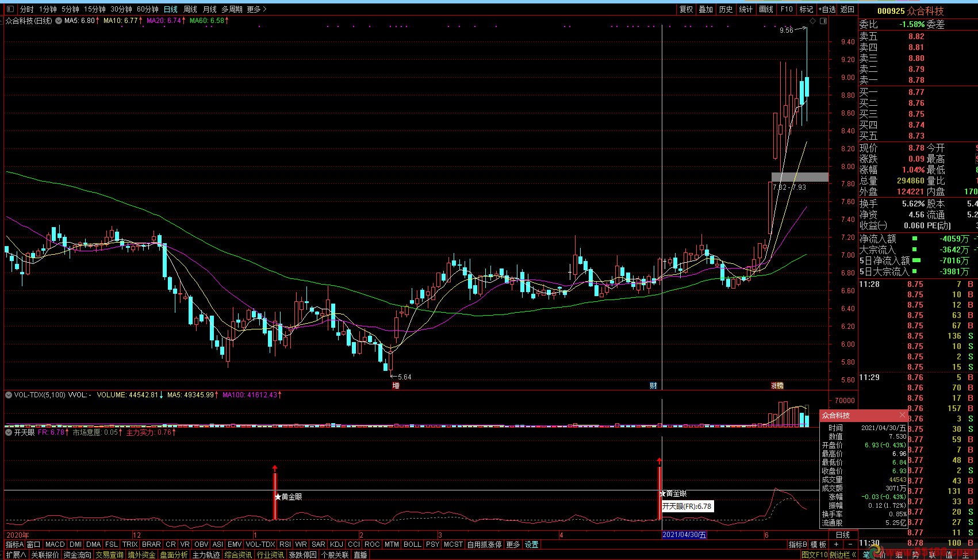This screenshot has width=978, height=560.
Task: Click the diamond icon above chart
Action: 812,21
